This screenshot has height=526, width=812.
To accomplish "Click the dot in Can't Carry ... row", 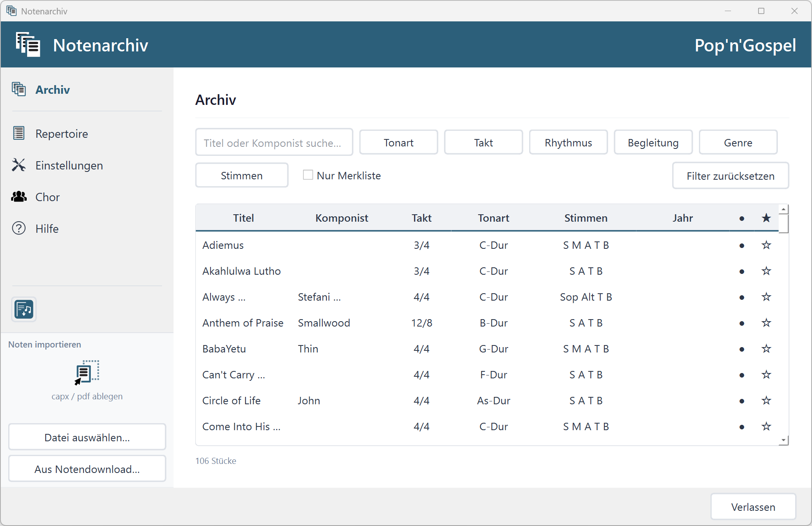I will pyautogui.click(x=742, y=375).
